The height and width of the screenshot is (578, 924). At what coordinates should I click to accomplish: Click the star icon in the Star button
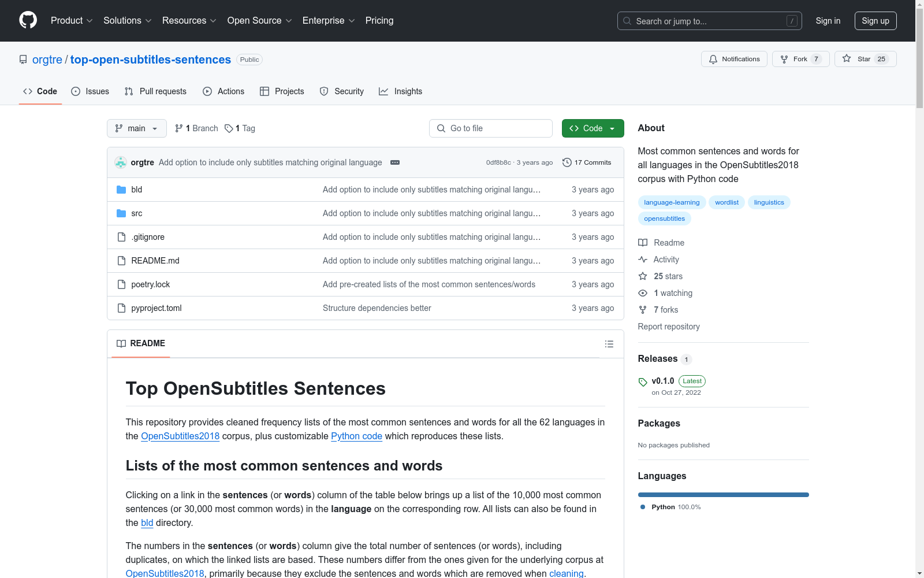point(847,58)
